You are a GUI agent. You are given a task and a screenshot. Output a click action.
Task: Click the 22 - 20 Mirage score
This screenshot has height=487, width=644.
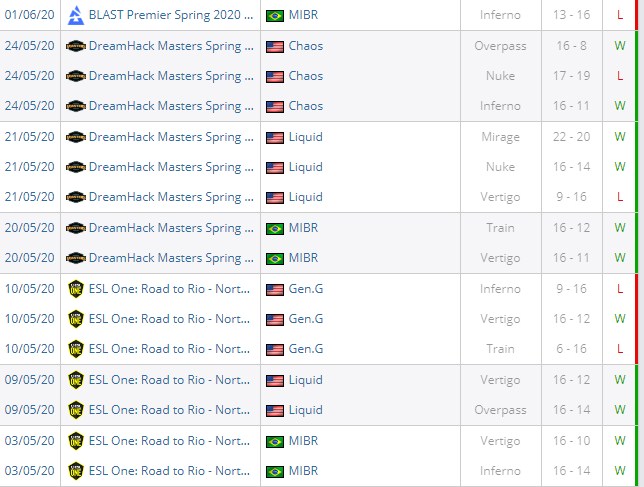(x=573, y=137)
